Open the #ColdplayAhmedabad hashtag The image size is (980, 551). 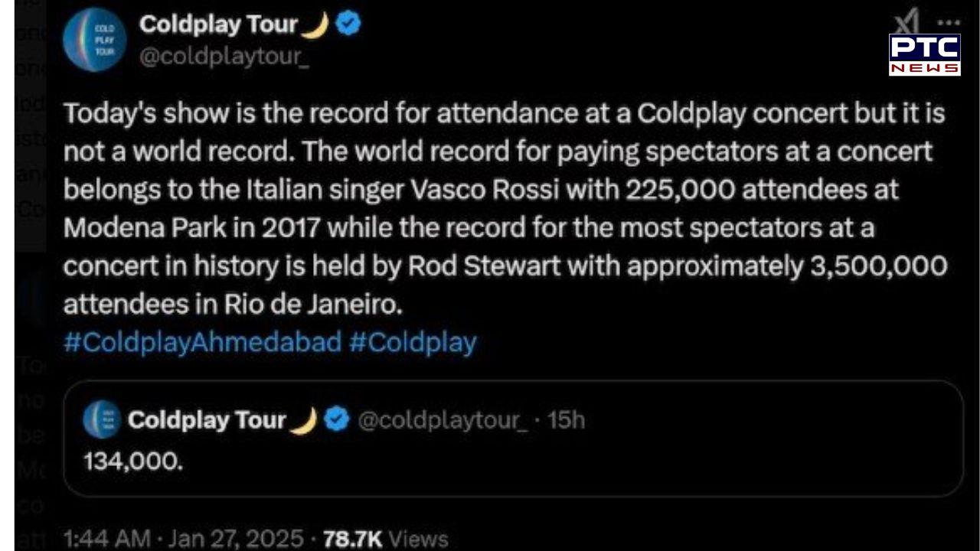coord(202,341)
